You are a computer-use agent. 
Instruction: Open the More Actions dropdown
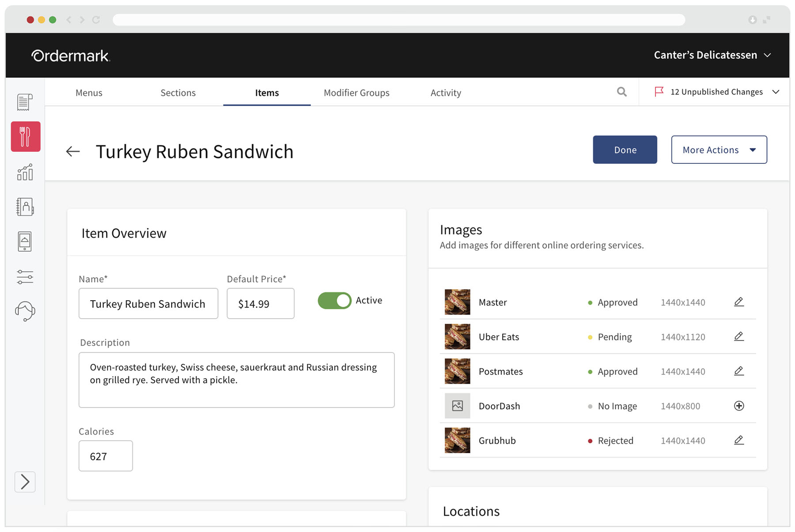[x=719, y=150]
